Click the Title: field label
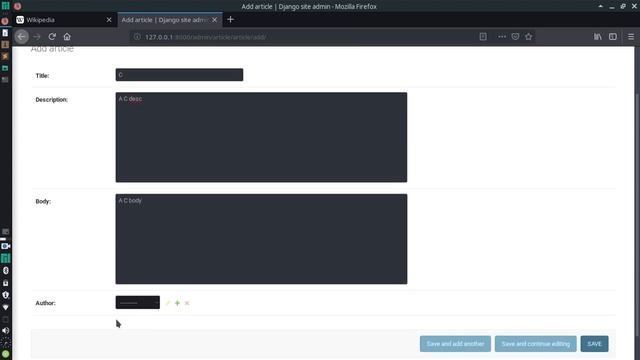Image resolution: width=640 pixels, height=360 pixels. click(42, 76)
